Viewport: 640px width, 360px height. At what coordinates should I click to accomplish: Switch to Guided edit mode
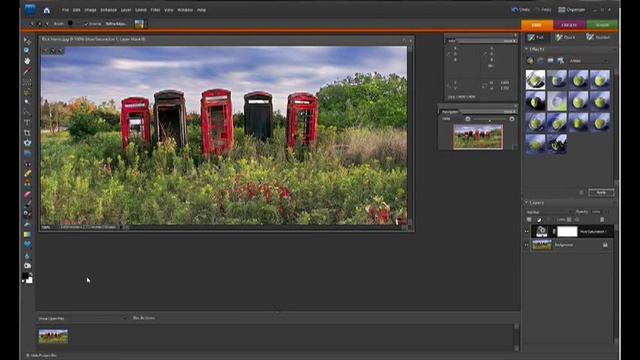pos(598,37)
